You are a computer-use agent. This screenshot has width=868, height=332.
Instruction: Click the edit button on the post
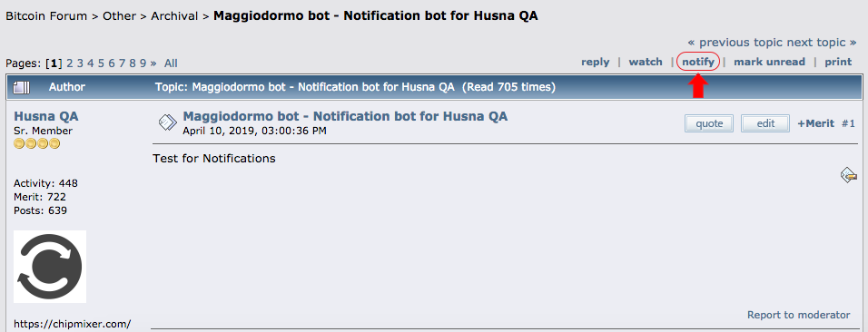click(x=765, y=123)
